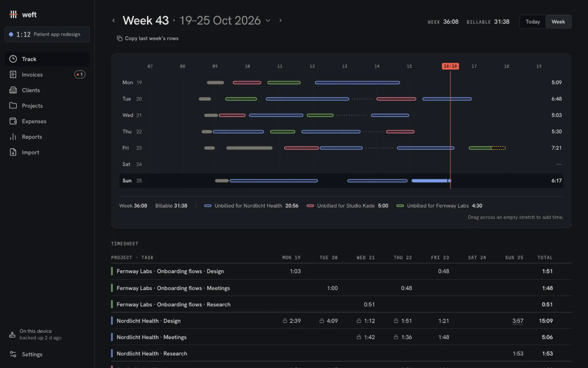Click the 0:51 Wednesday timesheet cell
This screenshot has width=588, height=368.
point(369,304)
